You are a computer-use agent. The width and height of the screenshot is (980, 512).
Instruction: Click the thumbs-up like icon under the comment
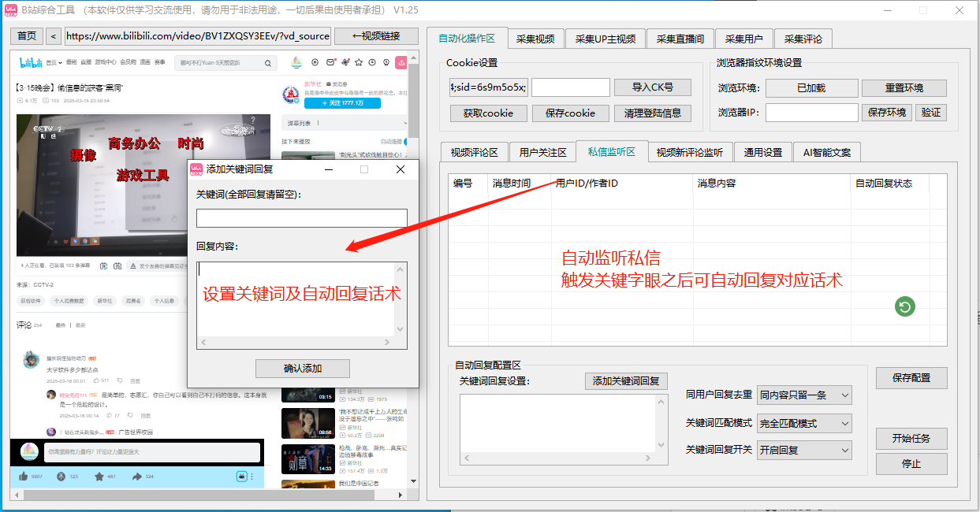point(24,476)
